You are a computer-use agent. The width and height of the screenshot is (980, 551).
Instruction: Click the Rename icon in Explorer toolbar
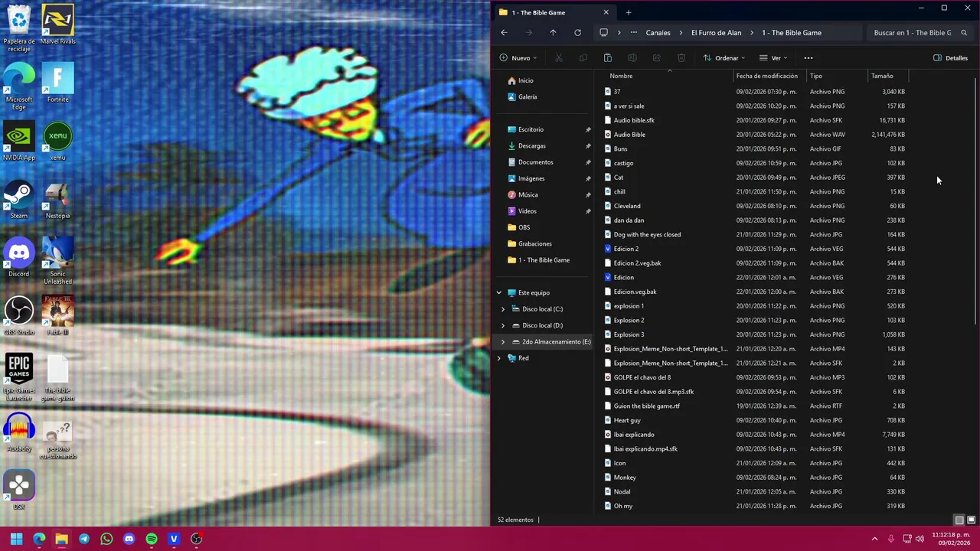(x=632, y=58)
